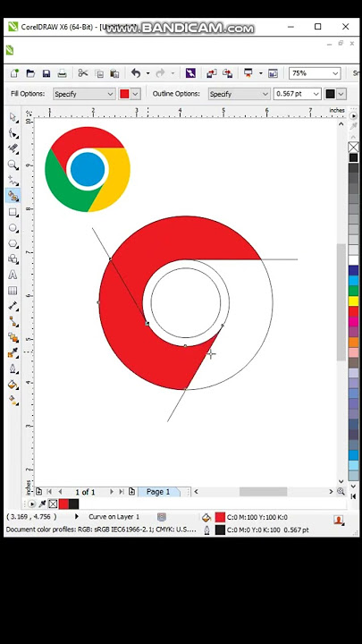Image resolution: width=362 pixels, height=644 pixels.
Task: Select the Outline Pen tool
Action: pos(13,369)
